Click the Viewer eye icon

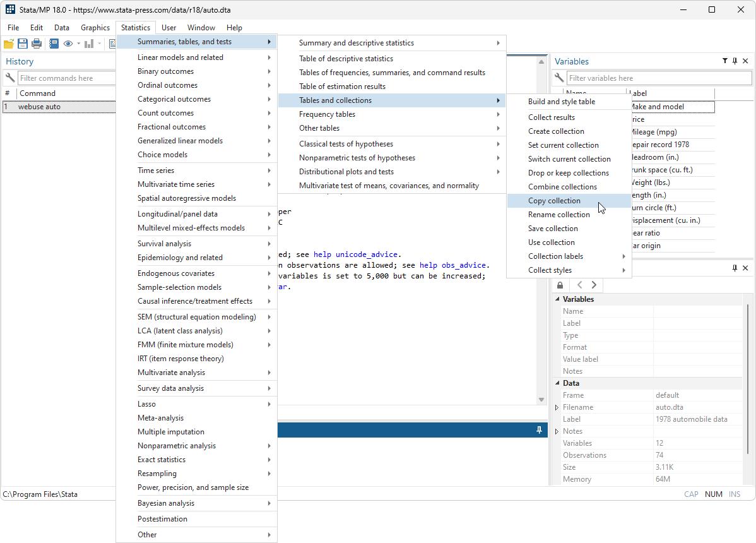68,44
